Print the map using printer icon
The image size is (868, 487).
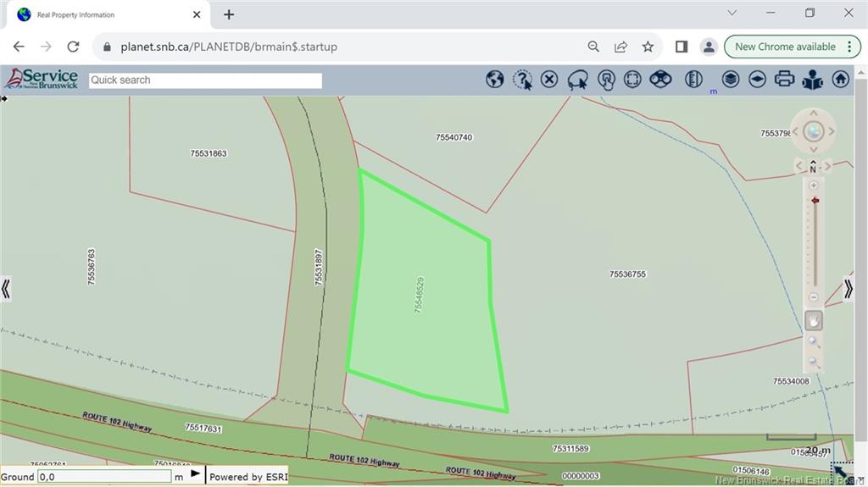784,79
